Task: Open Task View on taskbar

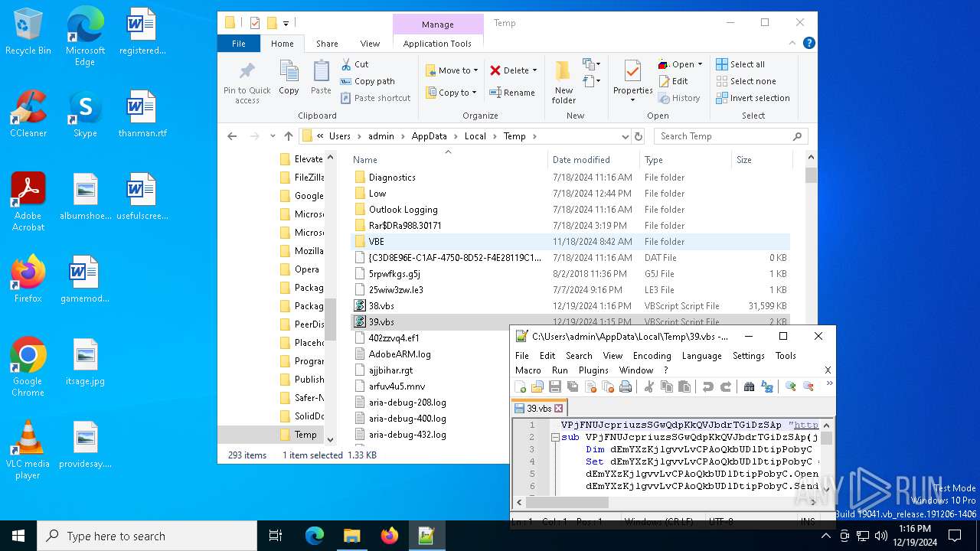Action: [276, 536]
